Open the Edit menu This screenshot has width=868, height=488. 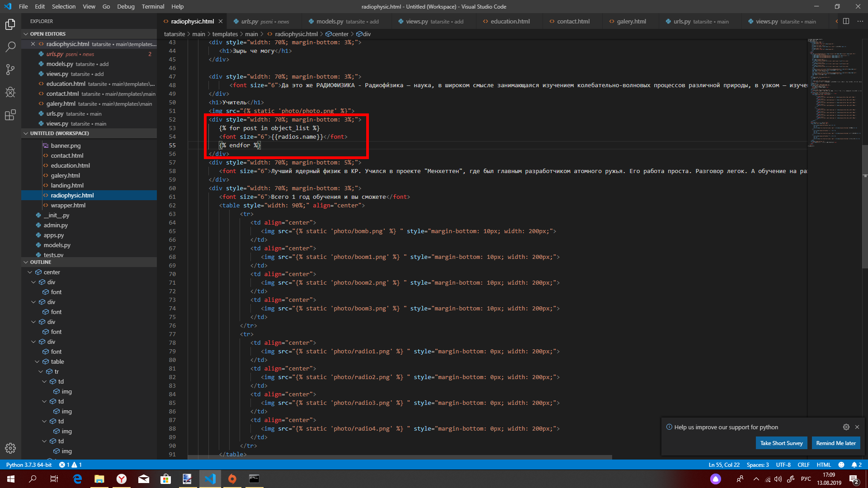pos(40,6)
